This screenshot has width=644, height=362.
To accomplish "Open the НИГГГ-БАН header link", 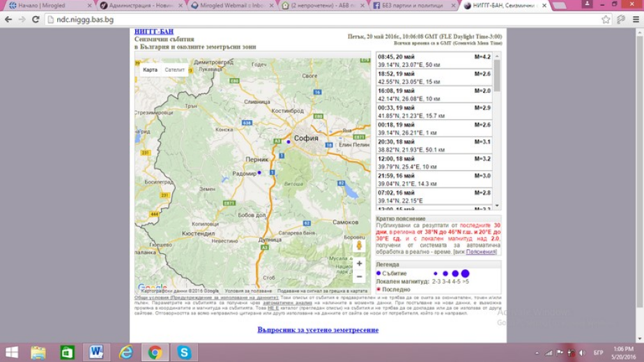I will [153, 32].
